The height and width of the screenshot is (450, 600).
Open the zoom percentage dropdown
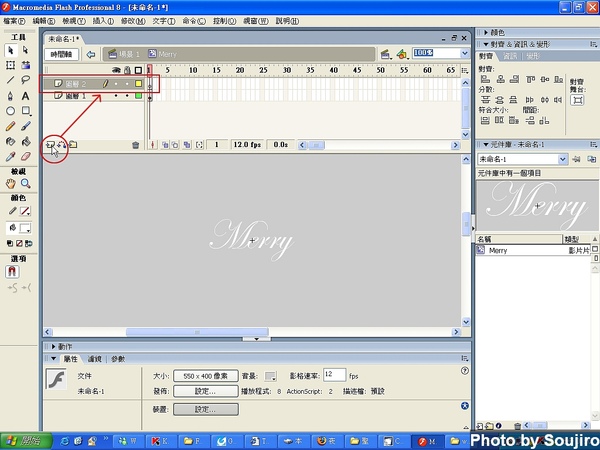[x=463, y=54]
